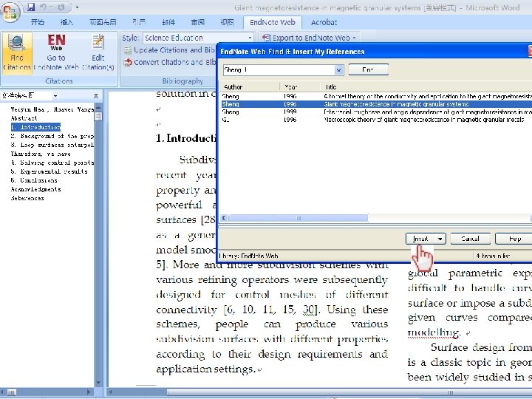The height and width of the screenshot is (399, 532).
Task: Go to the authors line in document map
Action: (52, 109)
